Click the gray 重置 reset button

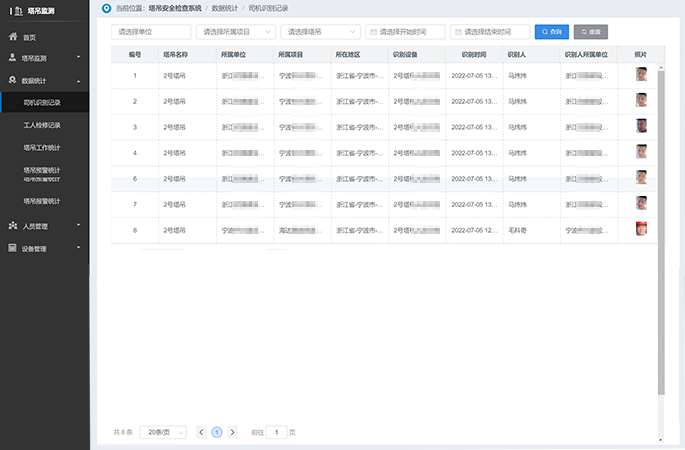tap(590, 32)
